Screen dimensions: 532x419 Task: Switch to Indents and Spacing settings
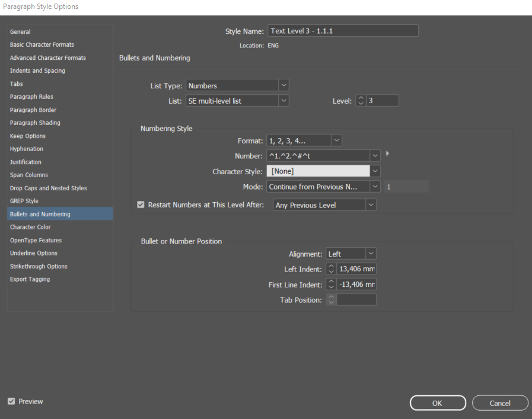[x=37, y=71]
